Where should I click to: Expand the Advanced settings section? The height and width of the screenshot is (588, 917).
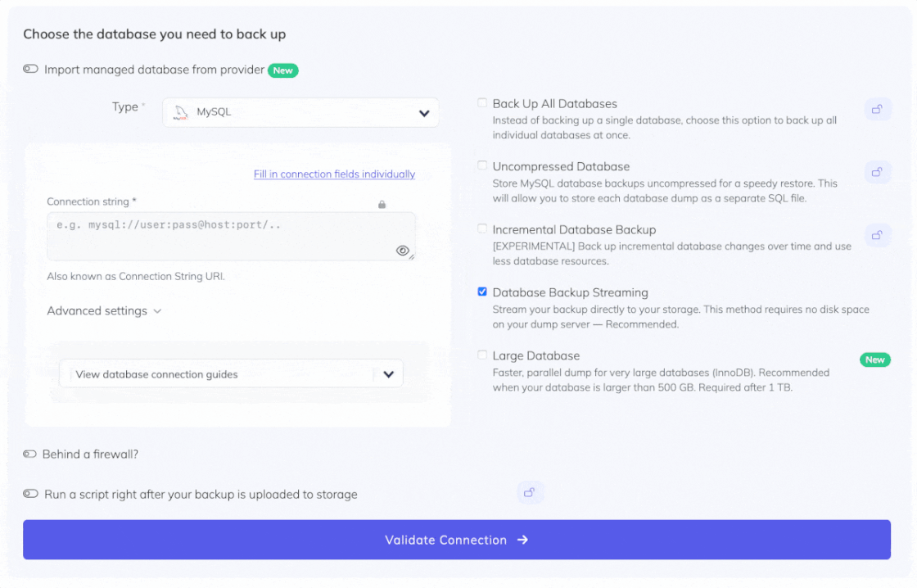pyautogui.click(x=104, y=311)
